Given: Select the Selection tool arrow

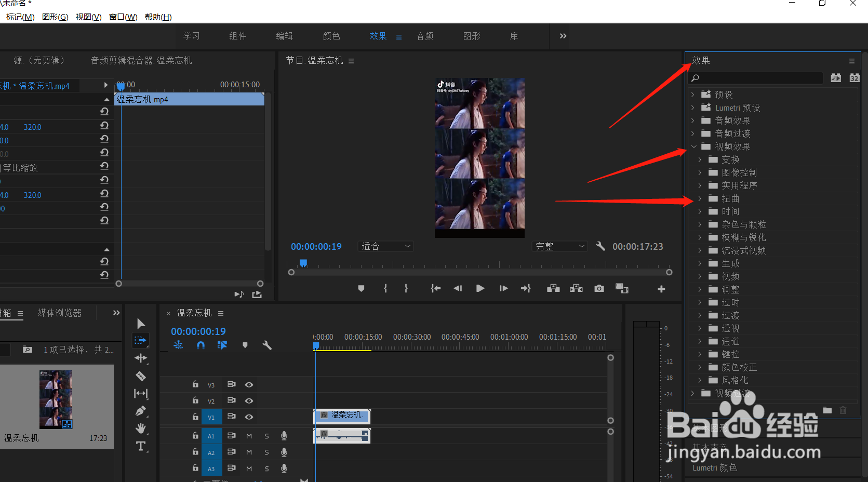Looking at the screenshot, I should 141,324.
